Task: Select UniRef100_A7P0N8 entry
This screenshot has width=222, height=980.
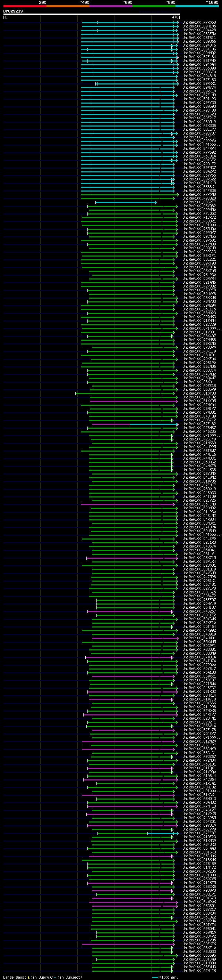Action: 199,194
